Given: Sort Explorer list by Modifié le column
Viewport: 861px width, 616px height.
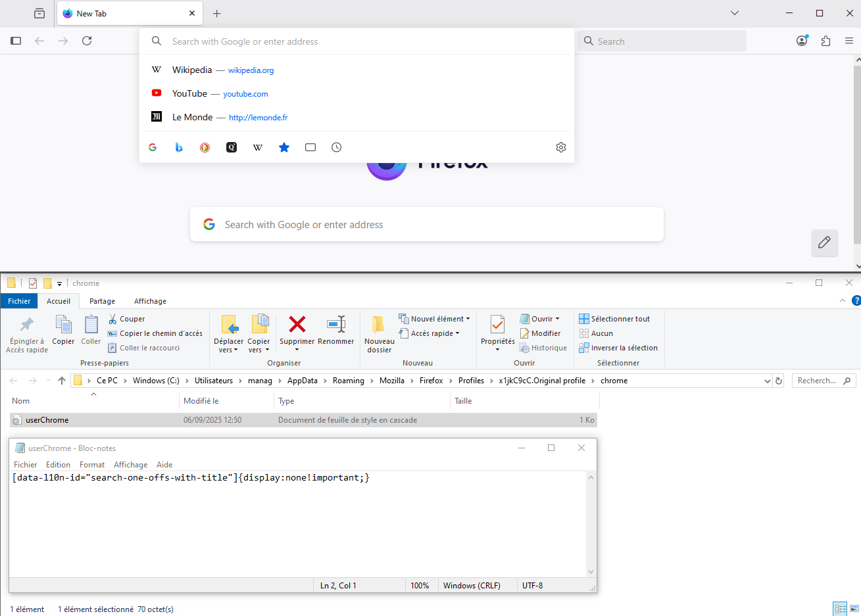Looking at the screenshot, I should click(x=226, y=401).
